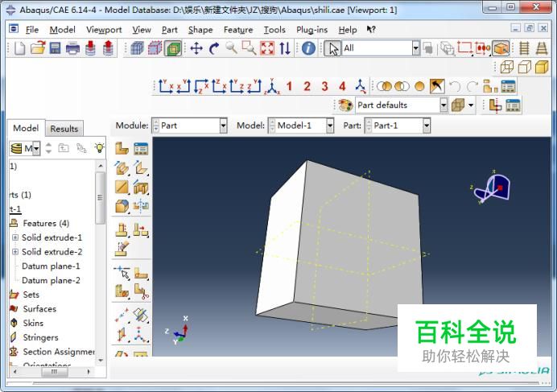Select the Pan View tool
The image size is (557, 392).
pyautogui.click(x=196, y=48)
